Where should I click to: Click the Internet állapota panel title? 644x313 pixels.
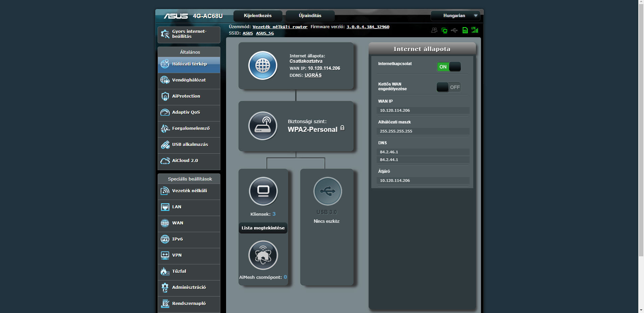422,49
